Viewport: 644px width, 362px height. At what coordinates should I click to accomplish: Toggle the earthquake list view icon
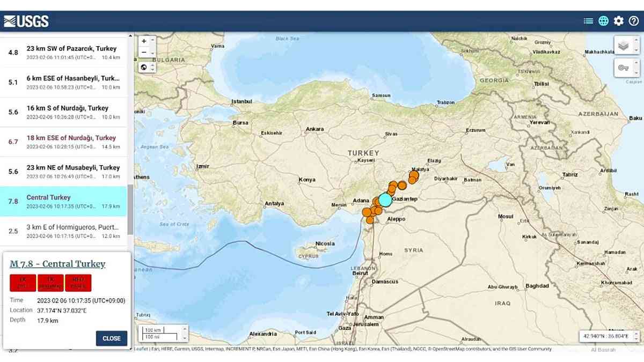589,21
